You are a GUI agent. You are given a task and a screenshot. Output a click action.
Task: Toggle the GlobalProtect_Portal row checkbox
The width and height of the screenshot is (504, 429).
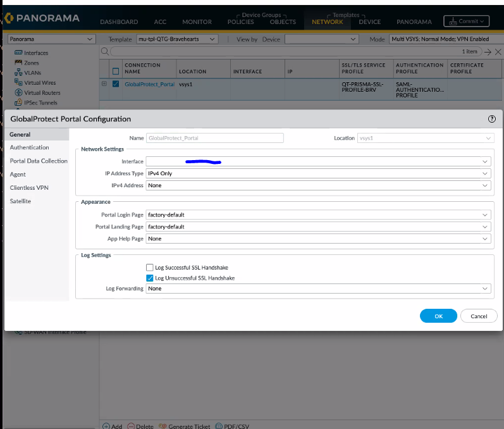point(116,84)
